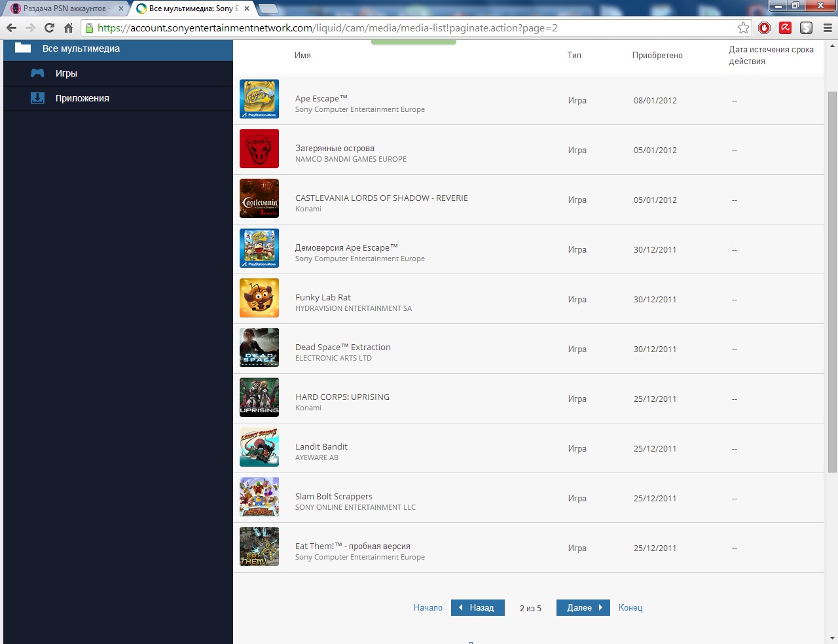Viewport: 838px width, 644px height.
Task: Select the Funky Lab Rat title
Action: coord(323,297)
